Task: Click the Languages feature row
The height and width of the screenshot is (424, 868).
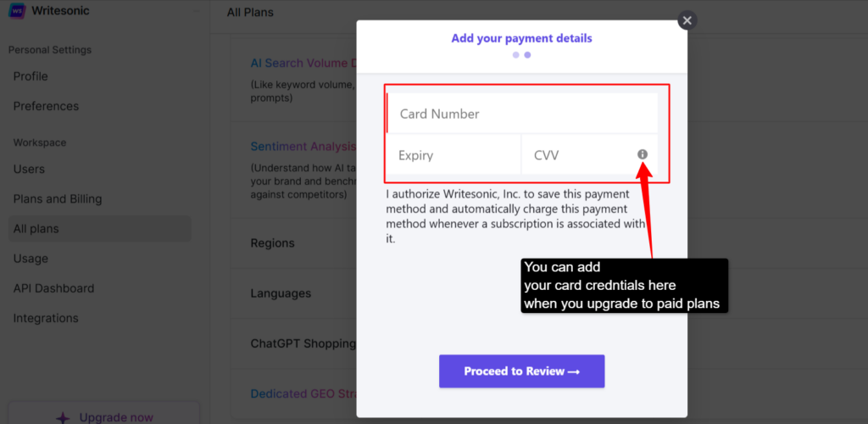Action: tap(294, 293)
